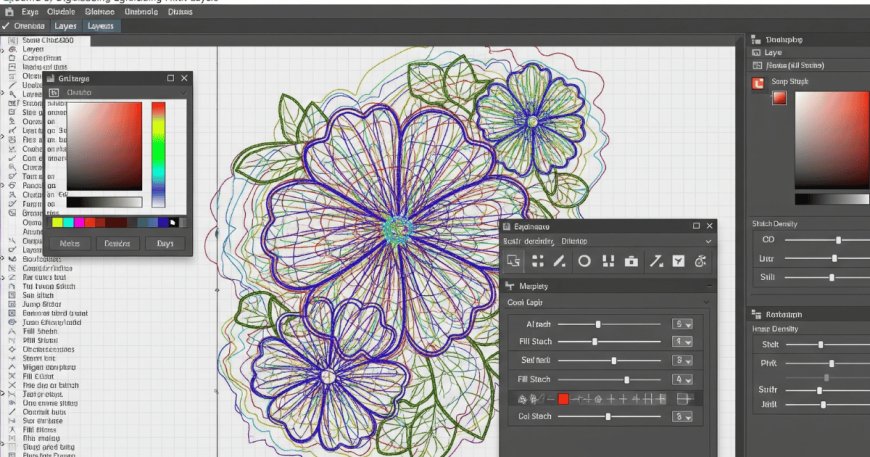
Task: Click the Days button in color dialog
Action: pos(165,243)
